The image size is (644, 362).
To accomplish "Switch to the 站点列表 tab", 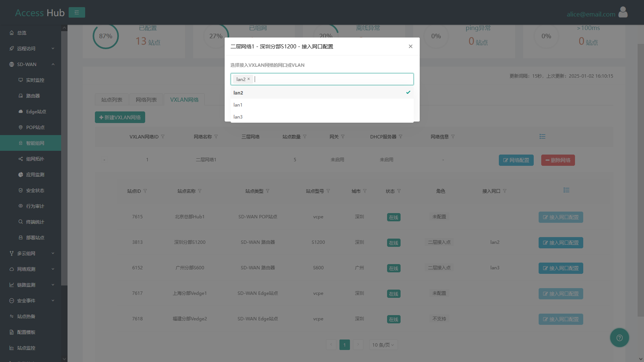I will (112, 99).
